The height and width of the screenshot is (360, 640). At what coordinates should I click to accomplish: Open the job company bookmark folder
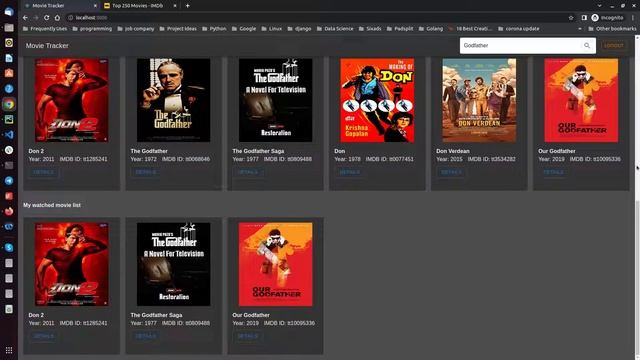tap(136, 29)
